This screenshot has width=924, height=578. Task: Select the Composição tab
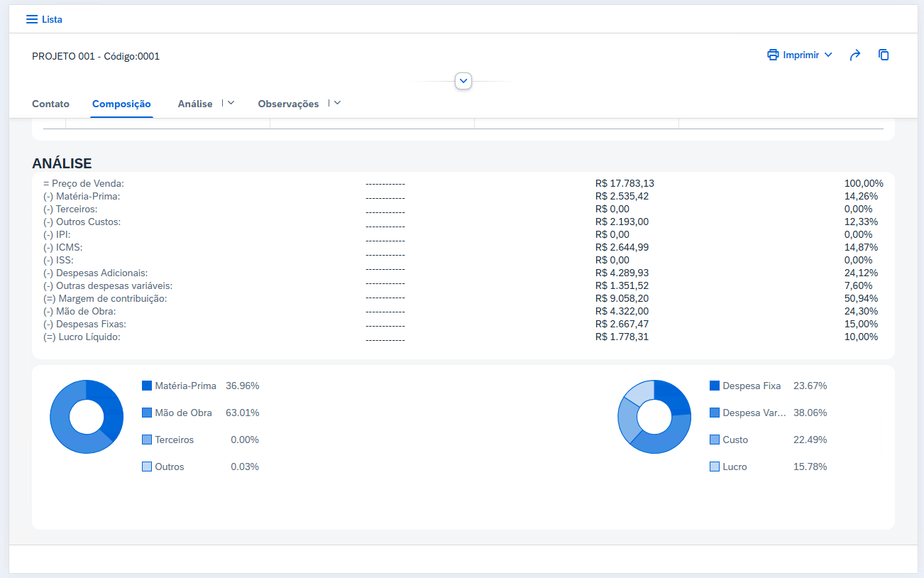(121, 104)
